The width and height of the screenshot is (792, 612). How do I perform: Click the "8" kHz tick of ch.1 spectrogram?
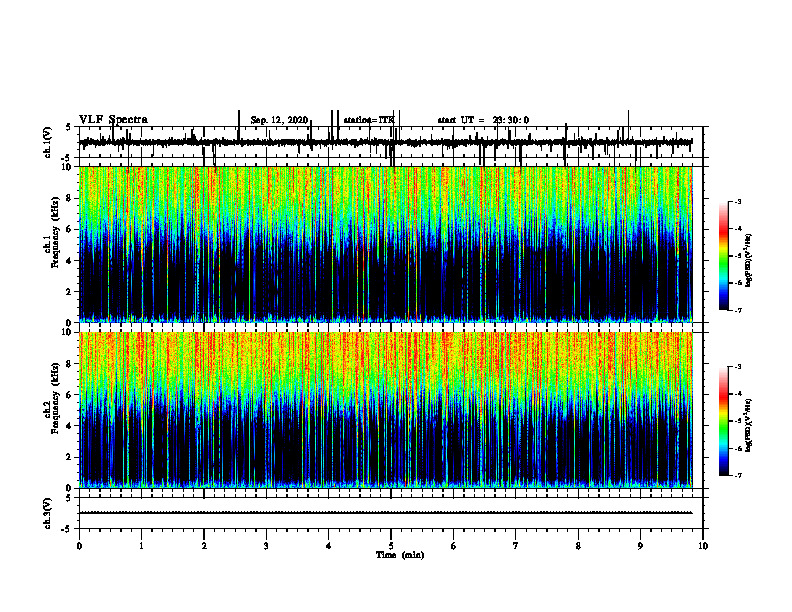(x=70, y=198)
